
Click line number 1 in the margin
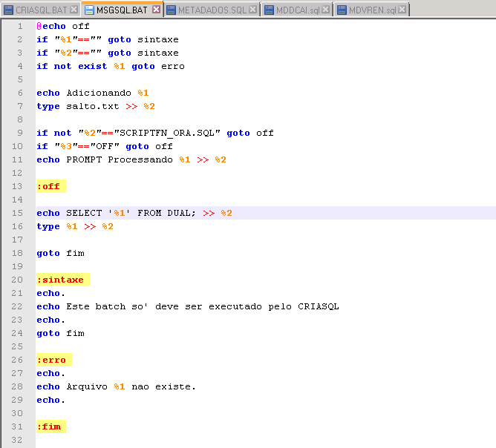click(x=20, y=26)
